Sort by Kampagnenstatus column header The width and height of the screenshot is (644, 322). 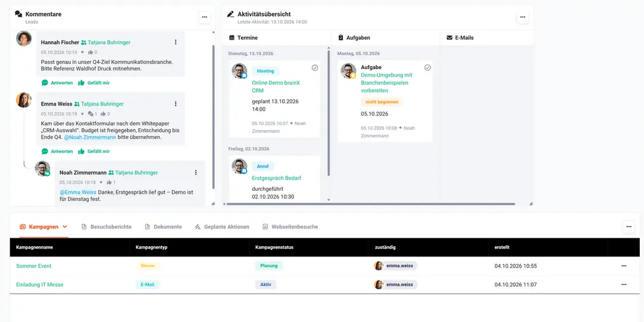274,247
